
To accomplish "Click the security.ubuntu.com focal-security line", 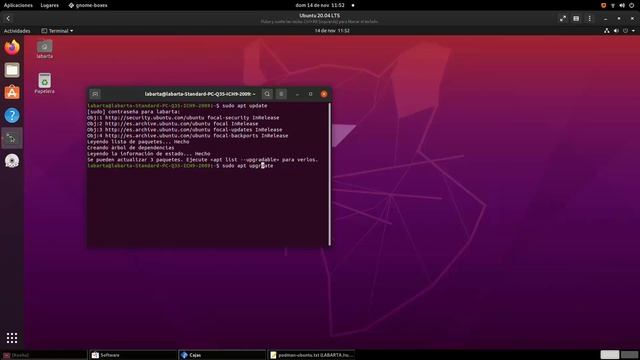I will coord(183,118).
